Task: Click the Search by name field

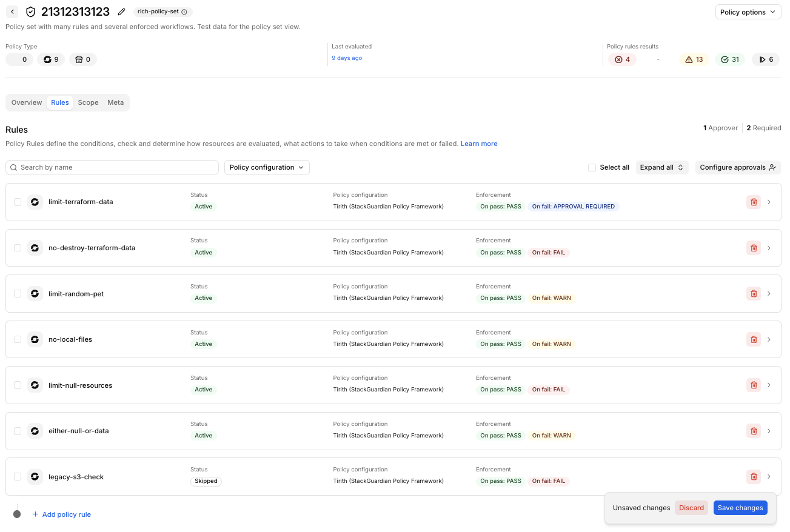Action: coord(112,167)
